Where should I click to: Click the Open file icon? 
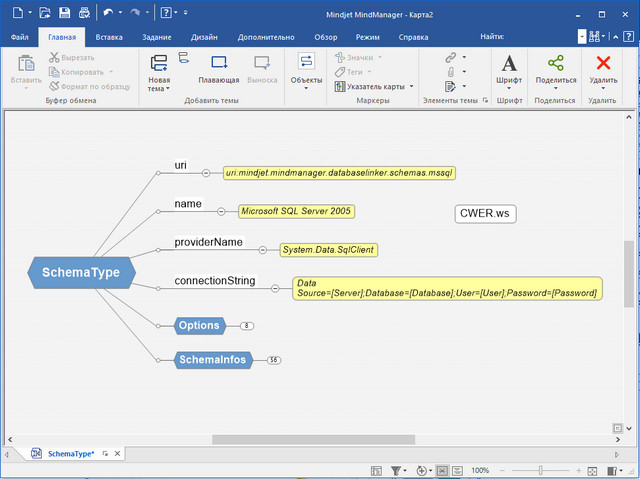pos(44,13)
